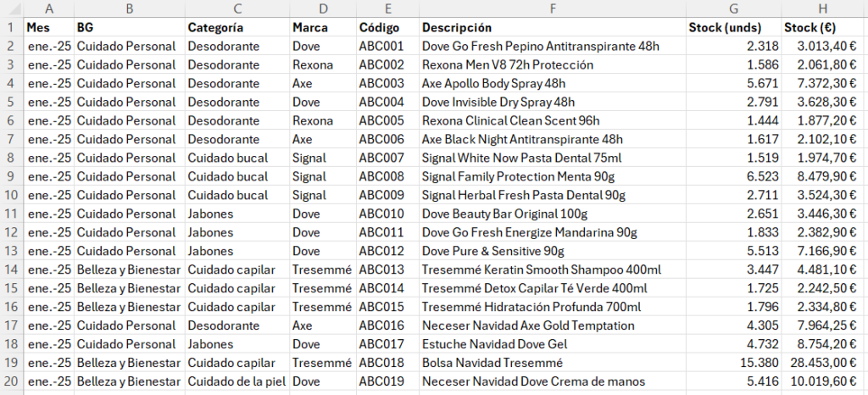Select column H header
868x395 pixels.
(x=823, y=8)
